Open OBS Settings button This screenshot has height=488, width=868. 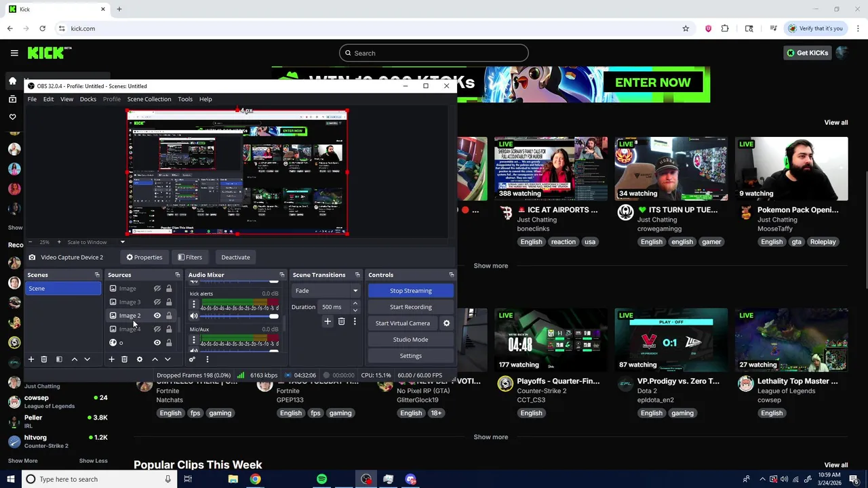pos(411,356)
